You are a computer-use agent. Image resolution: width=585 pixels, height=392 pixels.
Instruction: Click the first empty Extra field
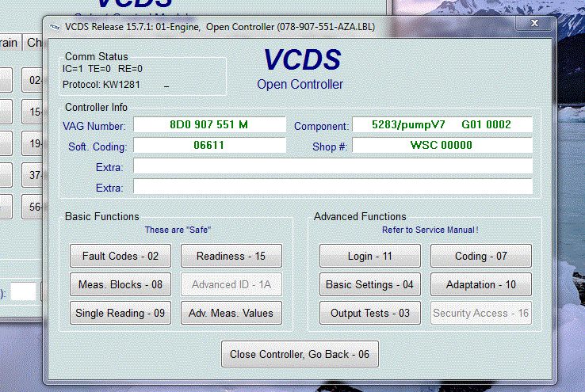333,166
